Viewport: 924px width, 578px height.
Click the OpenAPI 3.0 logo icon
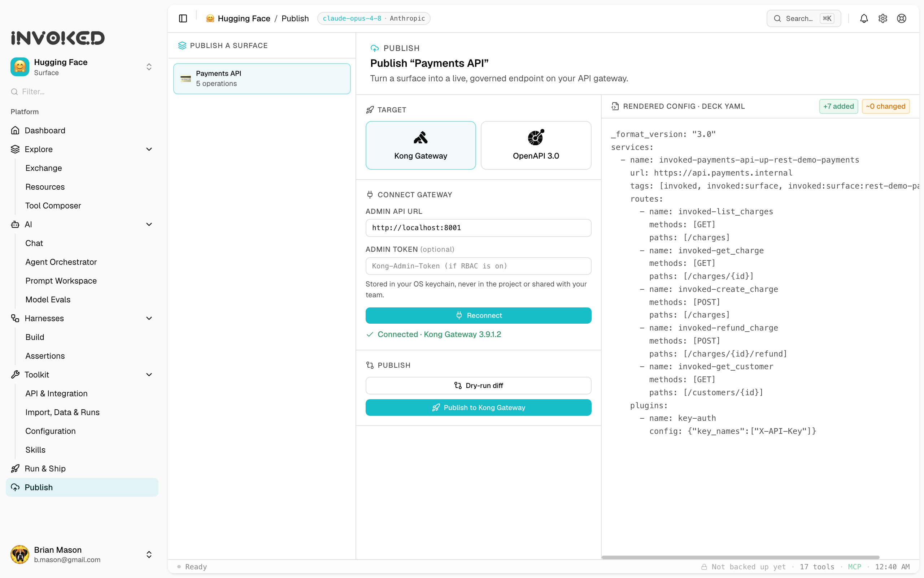536,138
